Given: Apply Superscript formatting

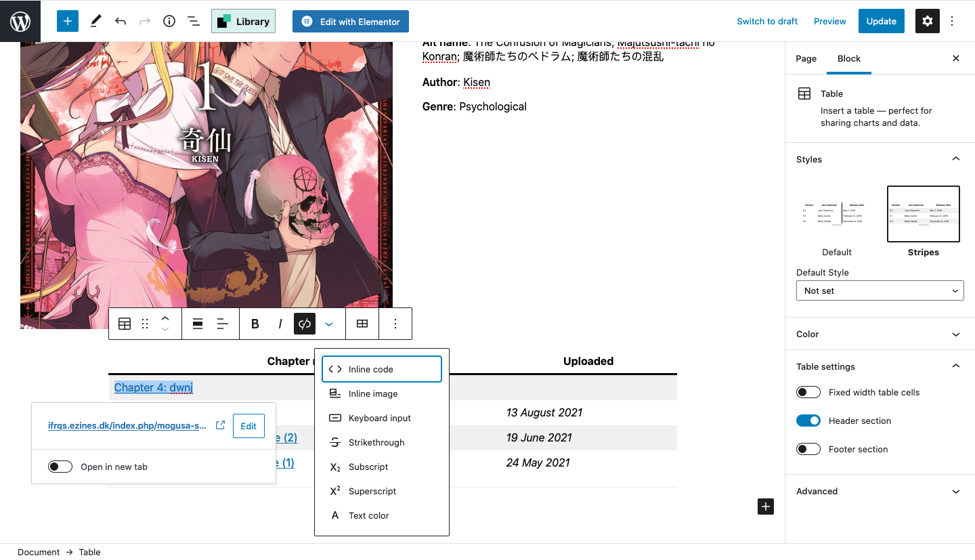Looking at the screenshot, I should 382,491.
